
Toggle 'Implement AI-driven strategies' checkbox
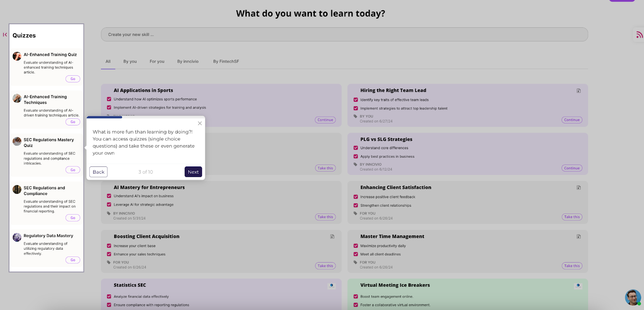point(109,107)
